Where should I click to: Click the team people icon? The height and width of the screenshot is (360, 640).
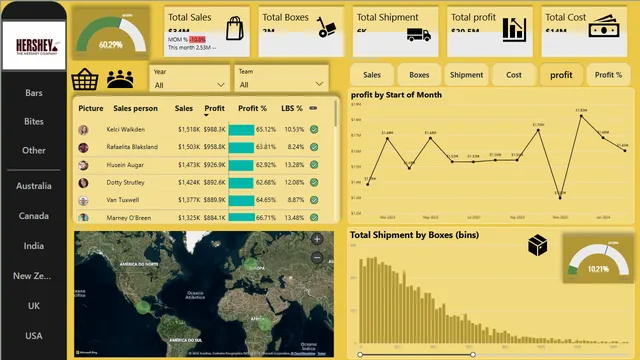coord(120,79)
